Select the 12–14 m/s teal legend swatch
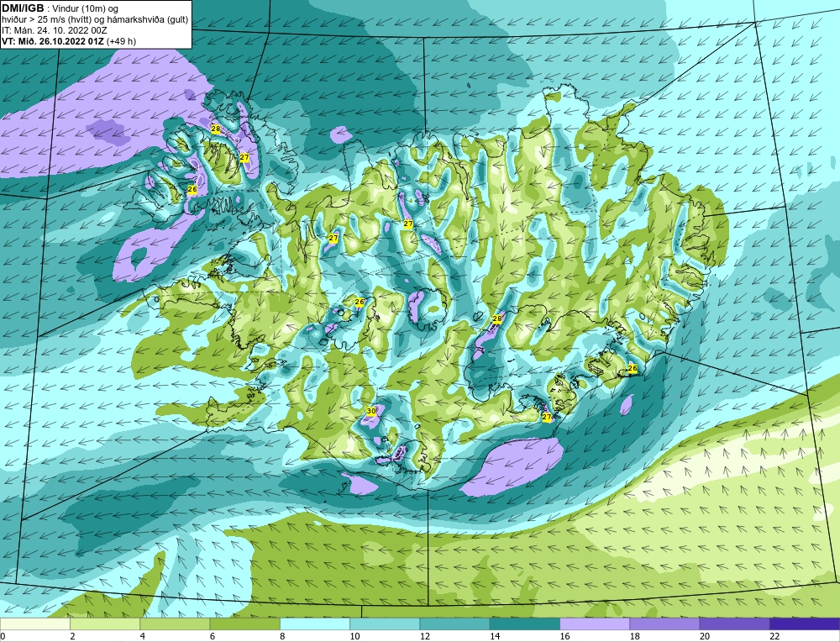Image resolution: width=840 pixels, height=642 pixels. 454,624
